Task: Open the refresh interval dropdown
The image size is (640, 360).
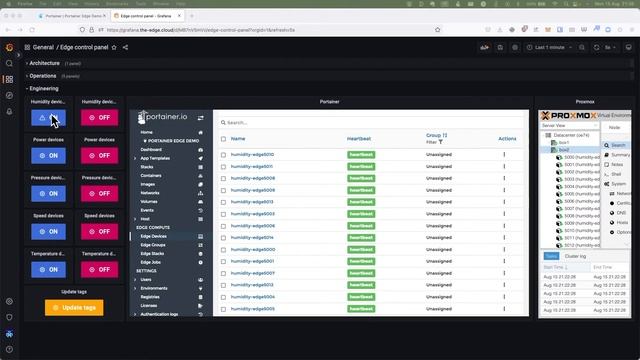Action: point(611,47)
